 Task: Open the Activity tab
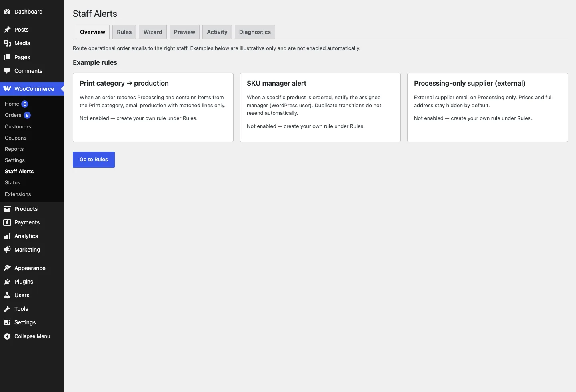pyautogui.click(x=217, y=32)
